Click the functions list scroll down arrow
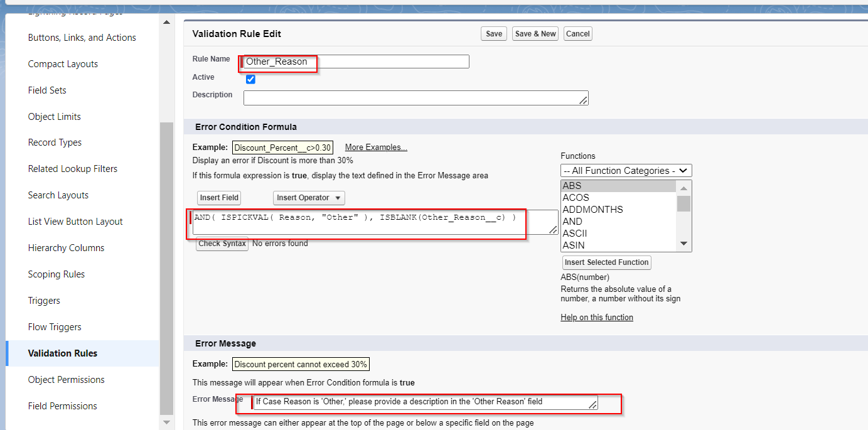The height and width of the screenshot is (430, 868). 684,244
